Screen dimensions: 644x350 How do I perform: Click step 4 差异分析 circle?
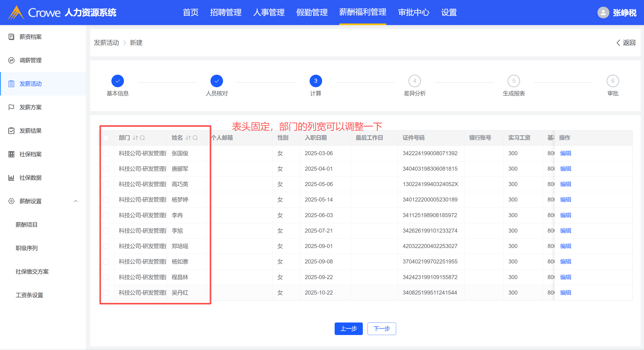point(414,81)
